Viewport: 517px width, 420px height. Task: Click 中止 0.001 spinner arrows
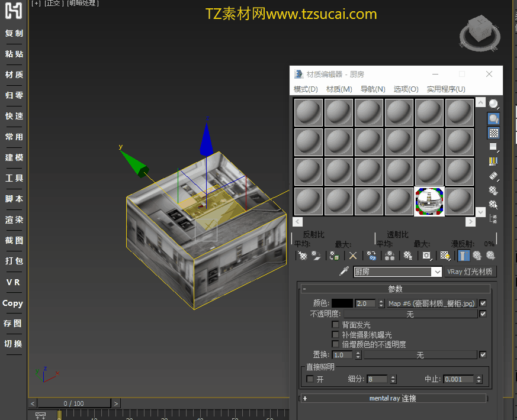pyautogui.click(x=479, y=379)
